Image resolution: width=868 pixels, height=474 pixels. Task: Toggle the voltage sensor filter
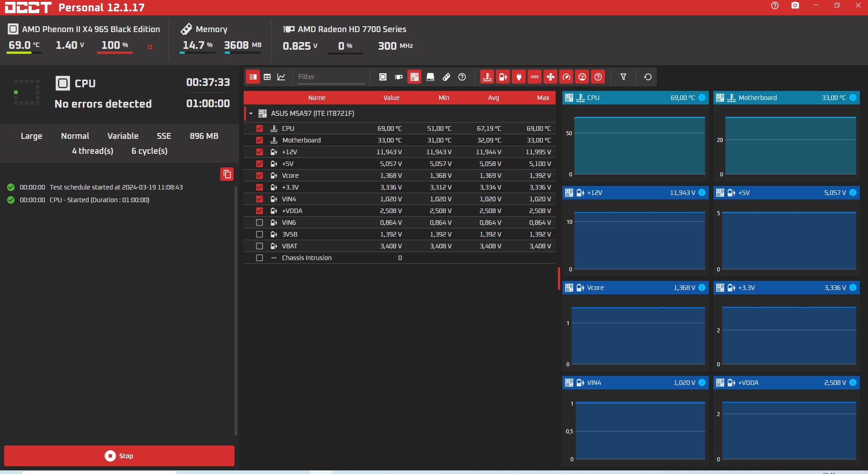click(x=503, y=77)
